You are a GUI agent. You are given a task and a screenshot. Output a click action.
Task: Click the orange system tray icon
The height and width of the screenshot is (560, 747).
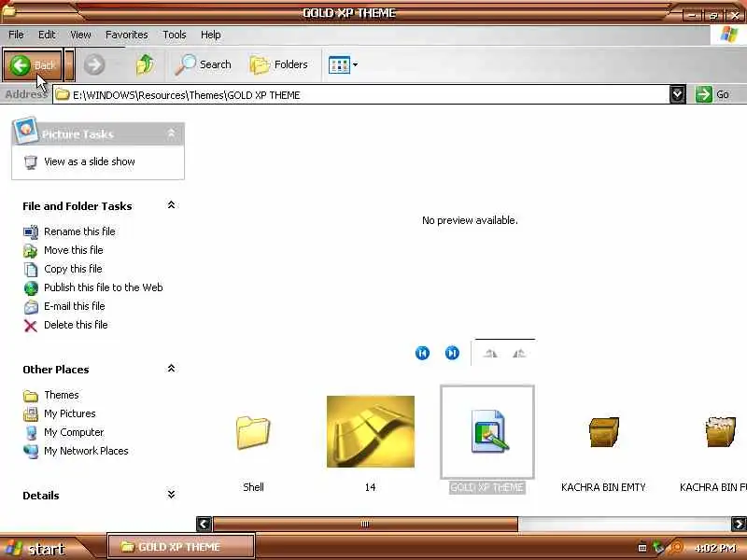coord(675,548)
